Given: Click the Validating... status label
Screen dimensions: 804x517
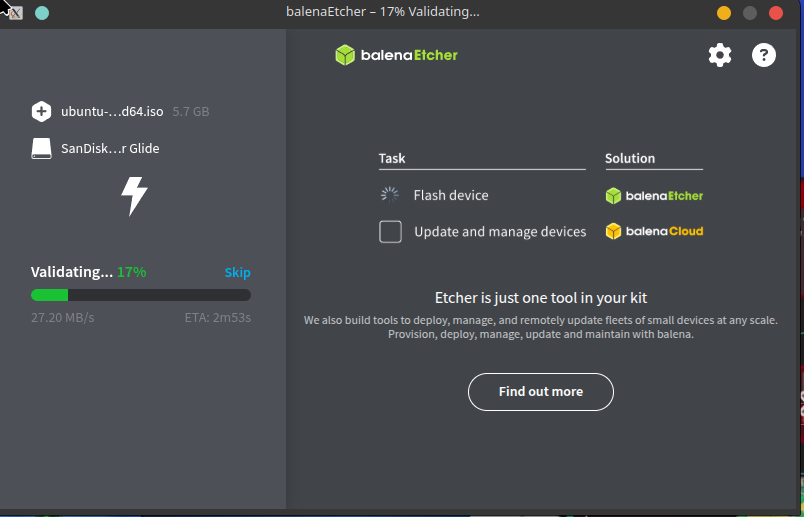Looking at the screenshot, I should [x=72, y=272].
